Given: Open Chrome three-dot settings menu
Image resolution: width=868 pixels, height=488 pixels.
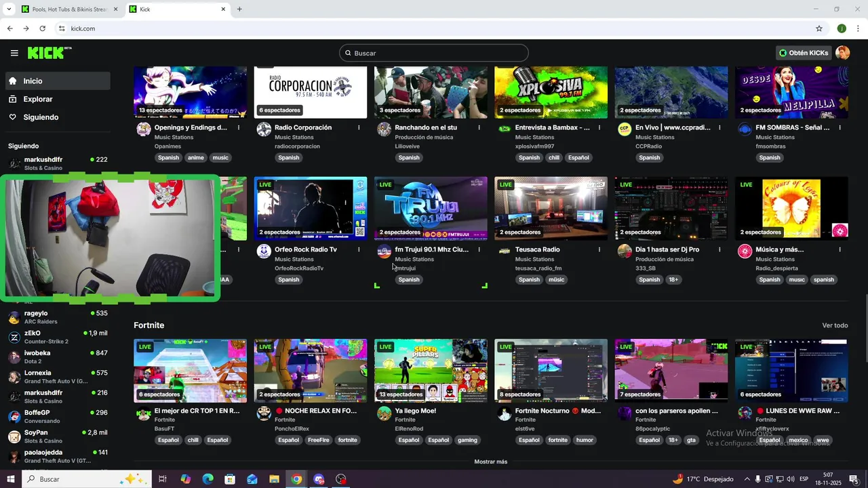Looking at the screenshot, I should (x=859, y=28).
